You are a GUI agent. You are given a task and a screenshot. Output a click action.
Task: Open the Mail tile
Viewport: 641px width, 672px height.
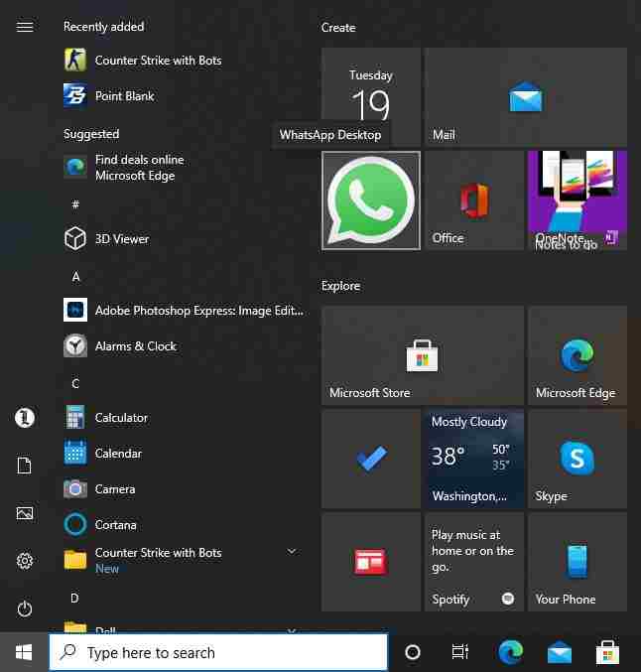click(526, 97)
